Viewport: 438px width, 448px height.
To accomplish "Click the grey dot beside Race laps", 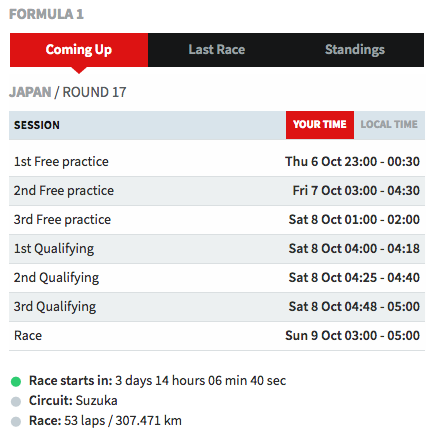I will [16, 421].
